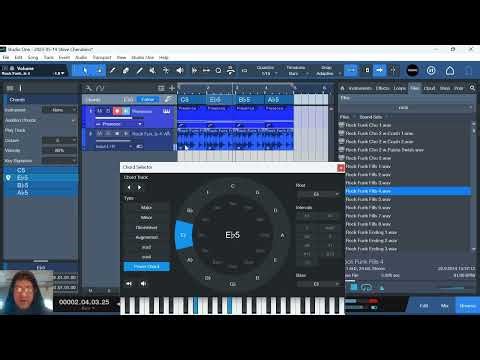The image size is (480, 360).
Task: Open the Files tab in the browser
Action: pos(415,88)
